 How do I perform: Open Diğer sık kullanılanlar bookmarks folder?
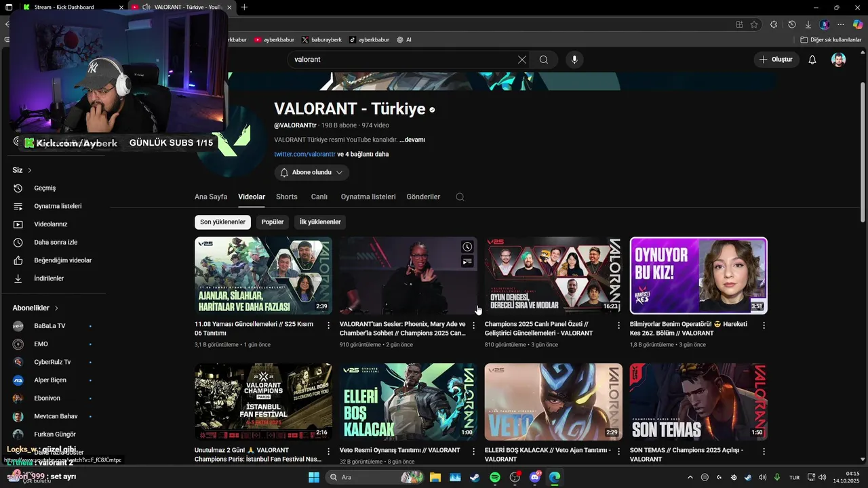(830, 40)
